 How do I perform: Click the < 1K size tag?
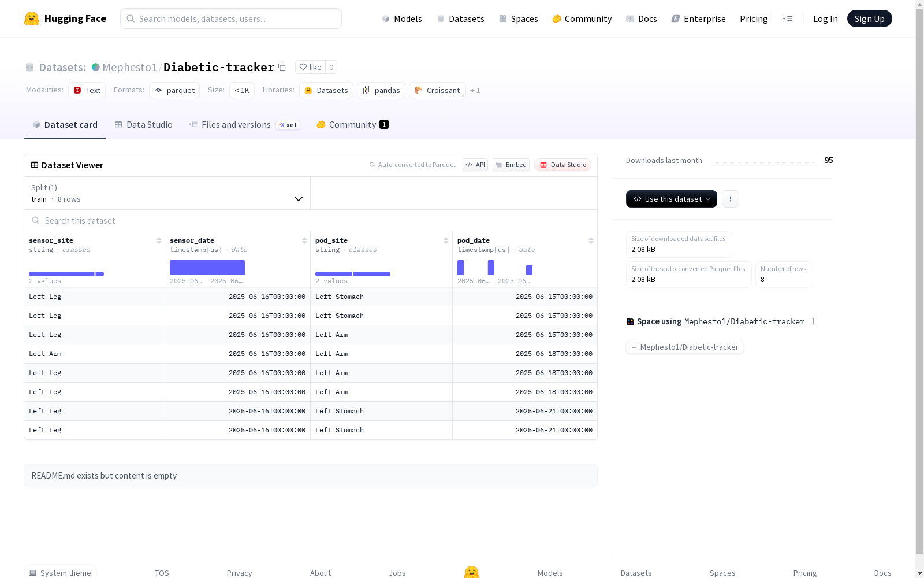pos(242,90)
